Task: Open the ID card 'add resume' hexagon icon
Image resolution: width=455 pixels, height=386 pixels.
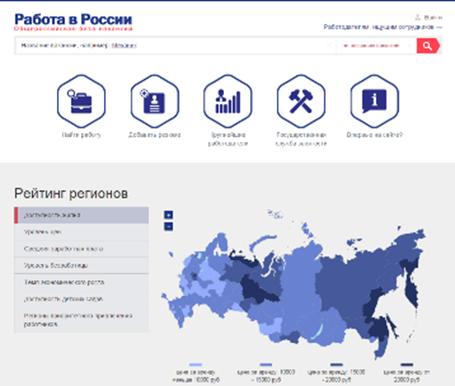Action: [x=155, y=101]
